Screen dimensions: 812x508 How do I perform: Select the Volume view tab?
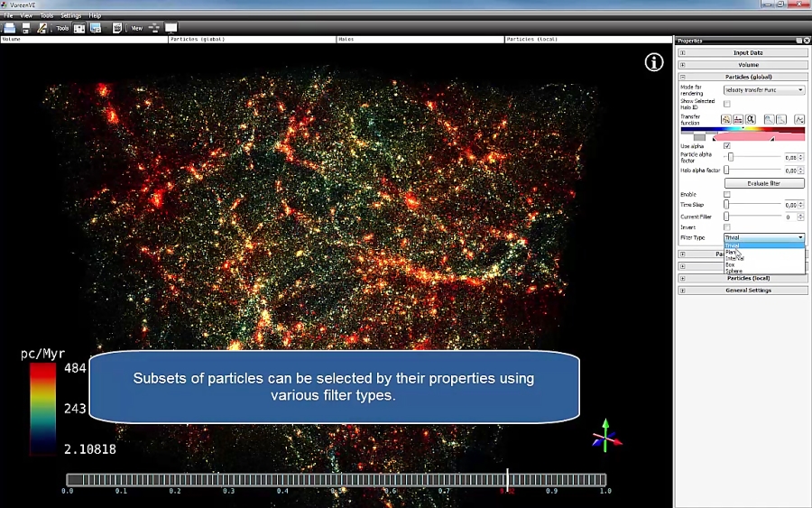click(x=84, y=40)
